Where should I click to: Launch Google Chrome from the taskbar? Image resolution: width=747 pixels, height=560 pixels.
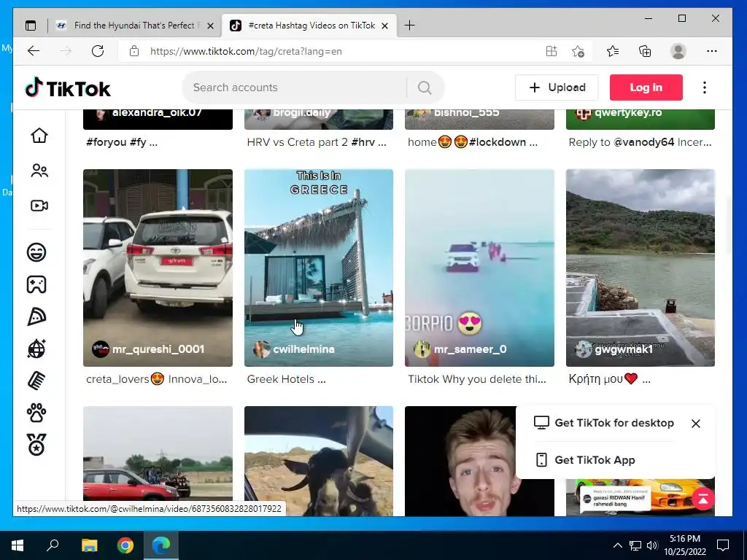pyautogui.click(x=125, y=545)
